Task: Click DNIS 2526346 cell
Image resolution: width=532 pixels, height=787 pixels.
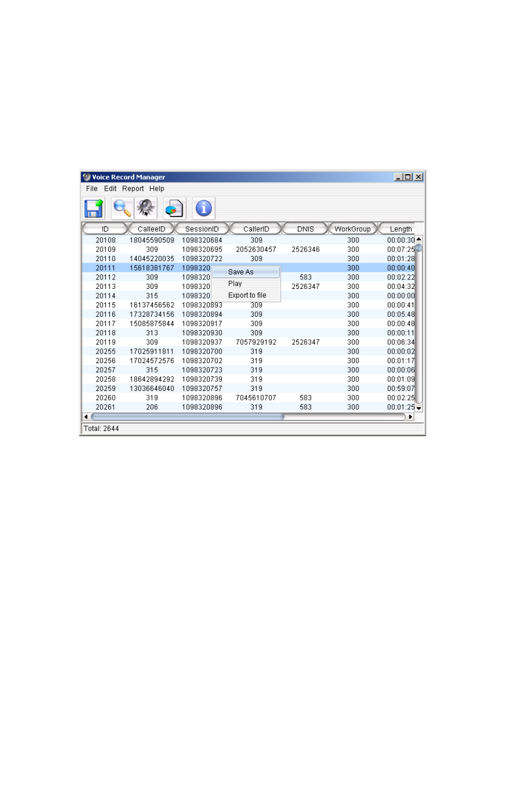Action: pyautogui.click(x=306, y=250)
